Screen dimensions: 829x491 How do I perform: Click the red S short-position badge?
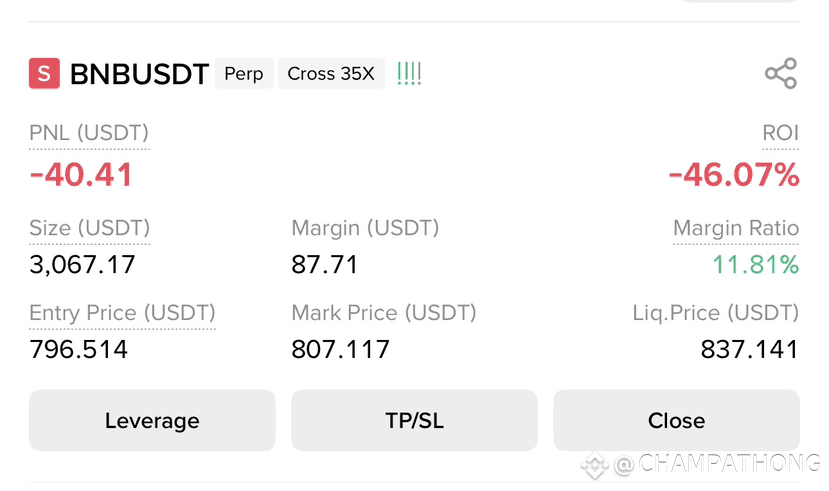click(44, 73)
